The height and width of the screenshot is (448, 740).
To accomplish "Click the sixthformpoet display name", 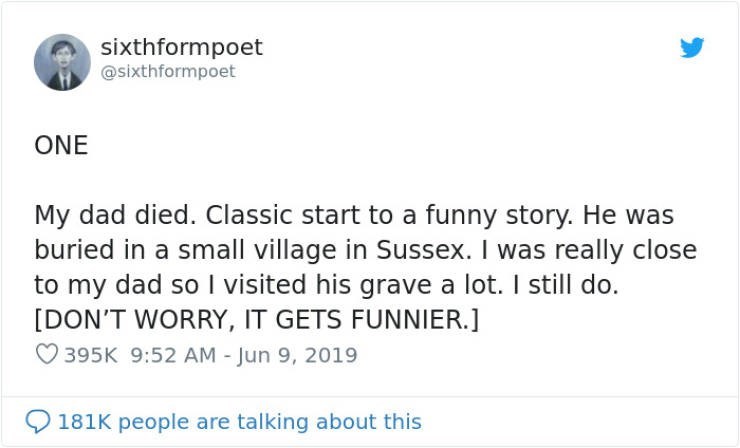I will pos(182,47).
